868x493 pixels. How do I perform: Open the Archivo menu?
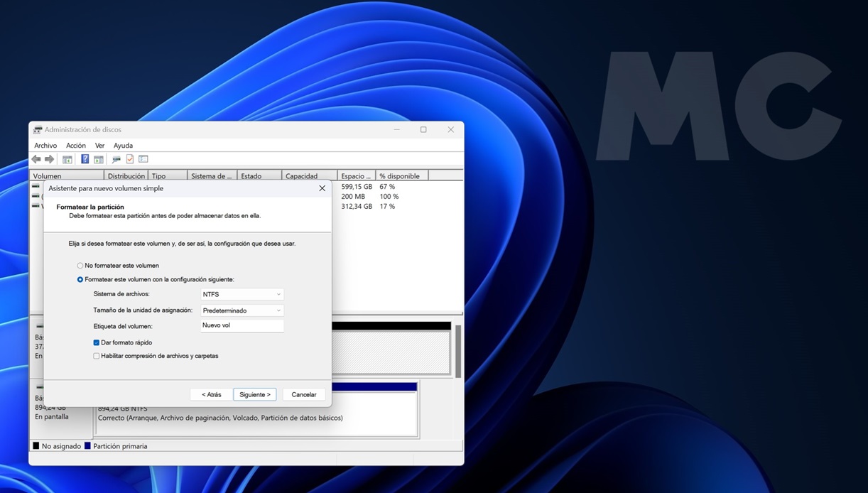pos(45,146)
